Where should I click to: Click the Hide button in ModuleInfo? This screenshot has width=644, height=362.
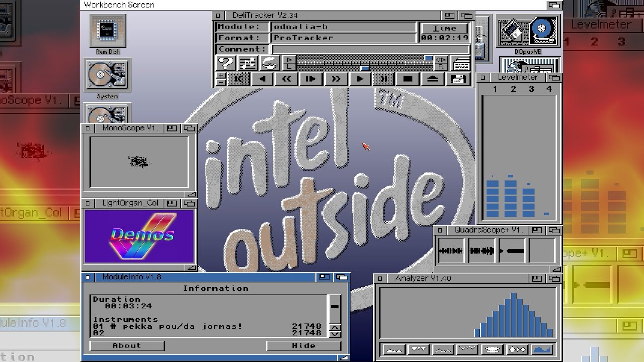tap(303, 346)
